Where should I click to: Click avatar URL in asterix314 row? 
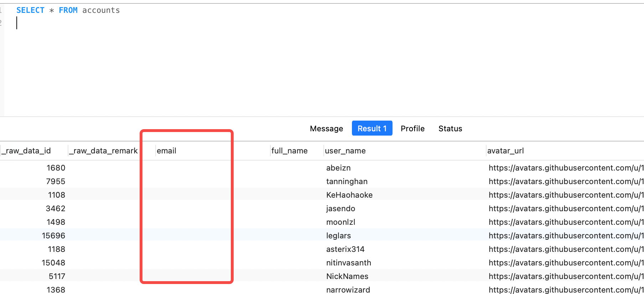[x=566, y=249]
